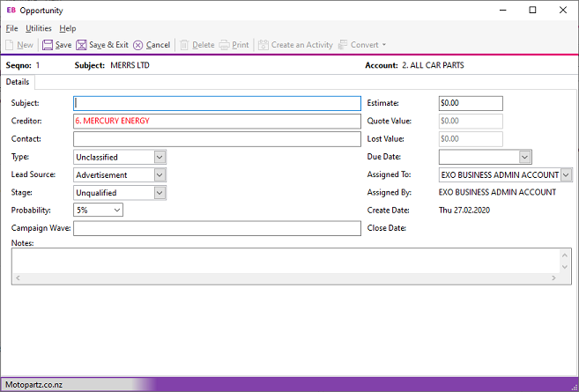Expand the Assigned To dropdown arrow

click(566, 174)
